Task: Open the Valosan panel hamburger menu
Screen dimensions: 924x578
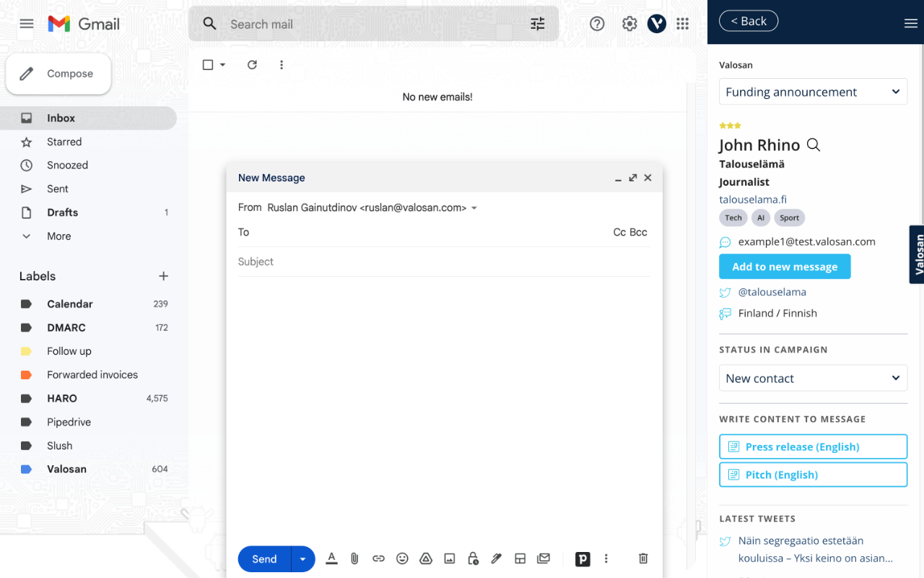Action: [910, 23]
